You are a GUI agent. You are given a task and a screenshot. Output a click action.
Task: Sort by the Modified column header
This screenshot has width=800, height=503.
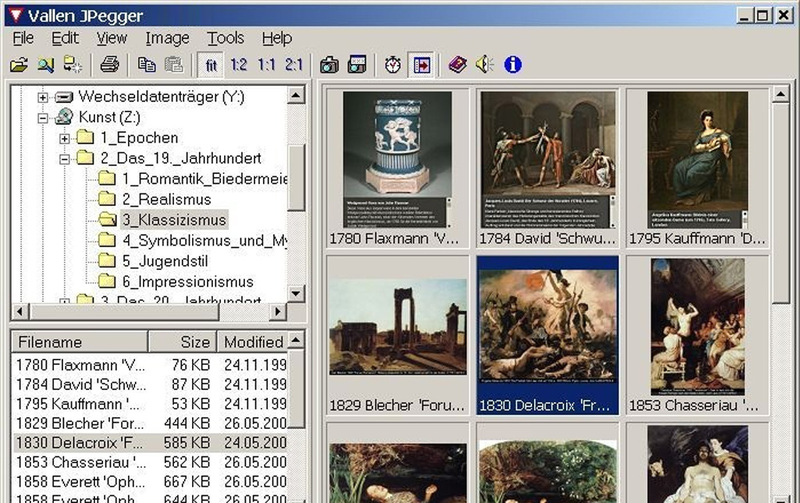[253, 342]
